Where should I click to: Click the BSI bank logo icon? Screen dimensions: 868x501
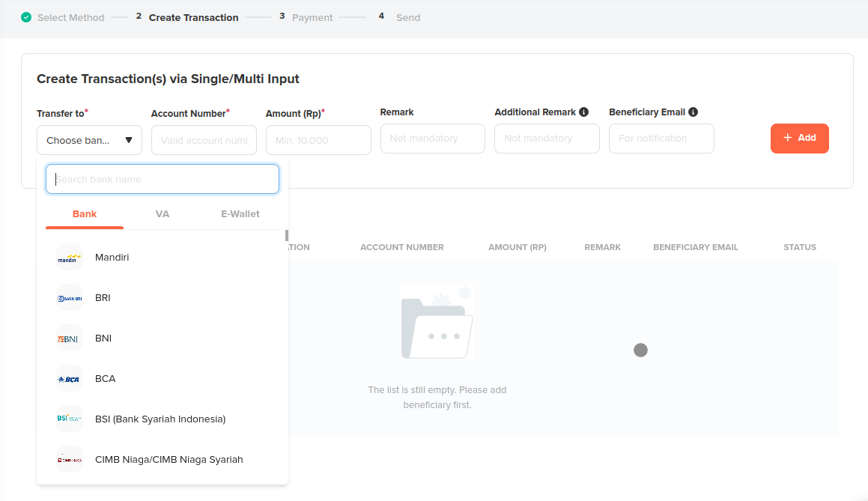(x=69, y=419)
